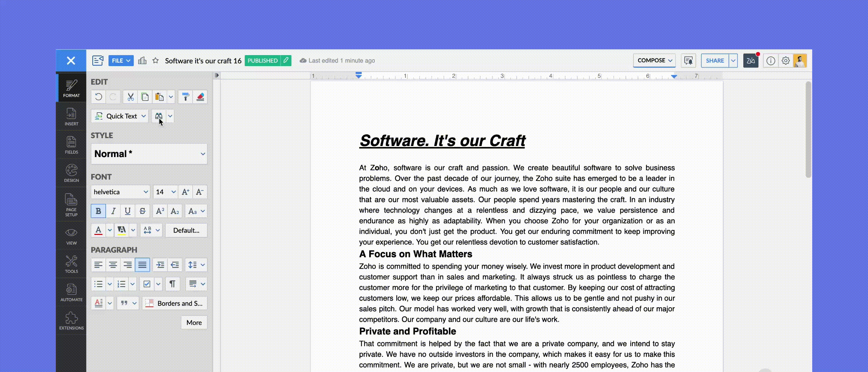This screenshot has height=372, width=868.
Task: Click the document info icon
Action: tap(771, 61)
